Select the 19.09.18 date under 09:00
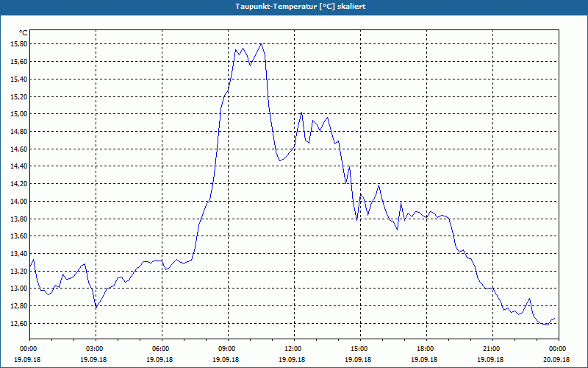588x368 pixels. (226, 359)
